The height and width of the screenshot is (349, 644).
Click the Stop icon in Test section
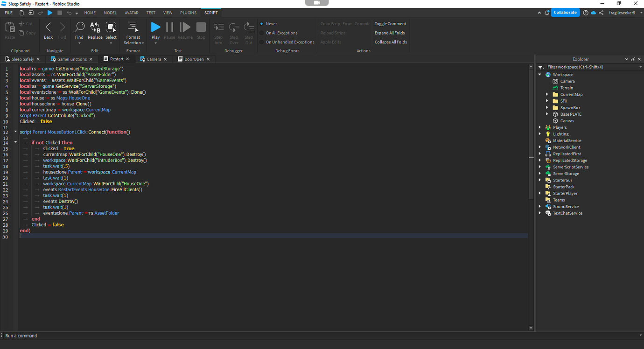(x=201, y=28)
